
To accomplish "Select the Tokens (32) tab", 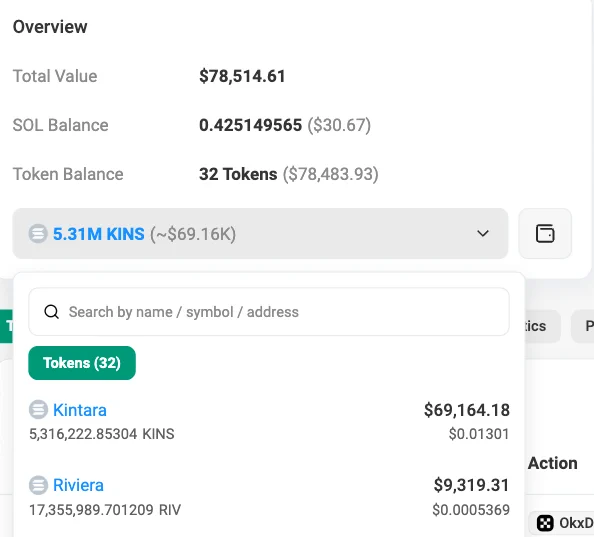I will coord(82,363).
